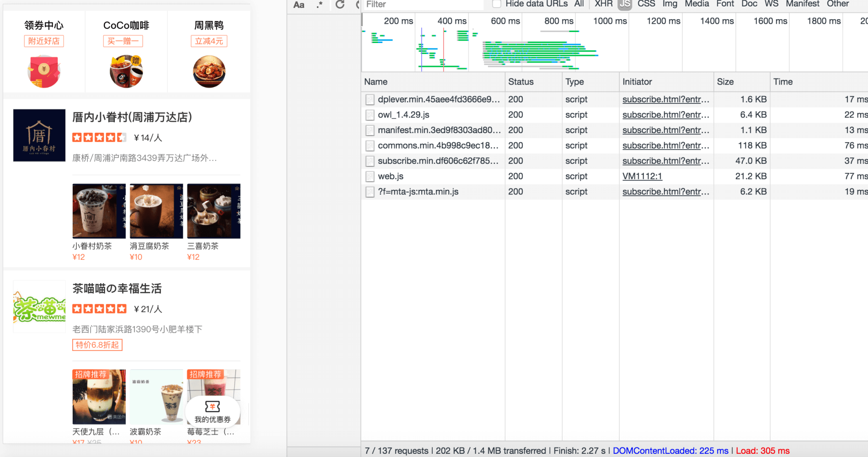Click the 厝内小眷村 shop logo
Image resolution: width=868 pixels, height=457 pixels.
39,135
